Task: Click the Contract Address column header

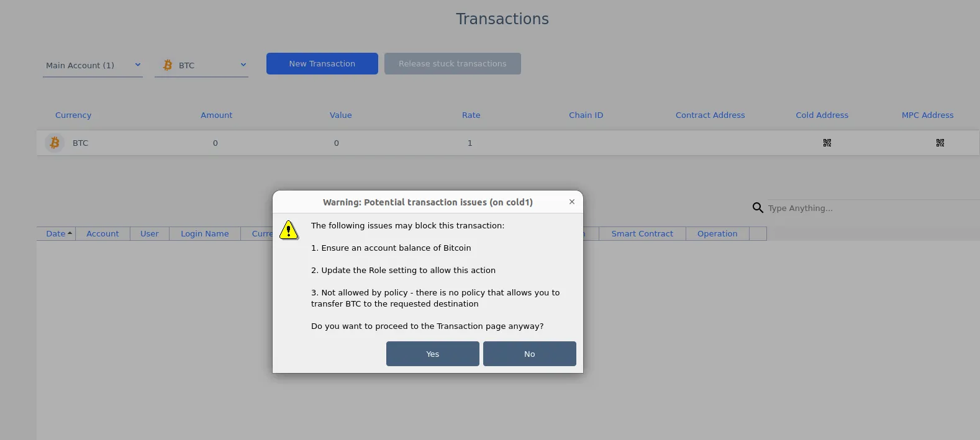Action: [710, 115]
